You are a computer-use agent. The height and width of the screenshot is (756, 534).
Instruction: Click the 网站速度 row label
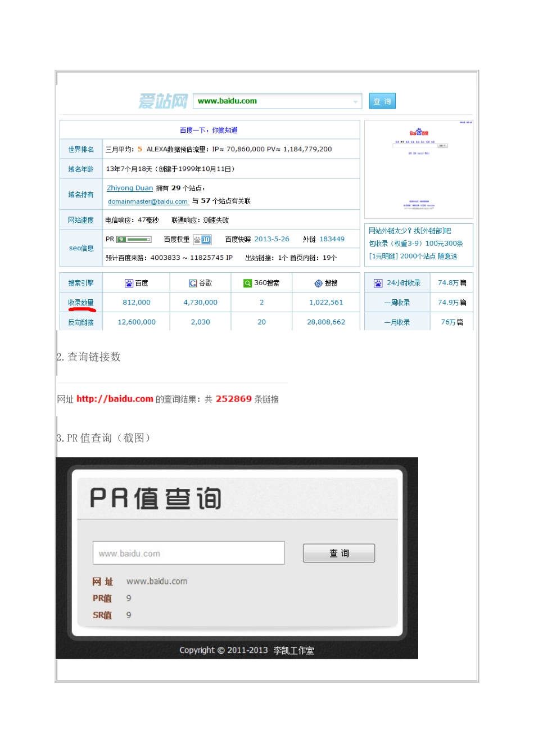click(81, 220)
